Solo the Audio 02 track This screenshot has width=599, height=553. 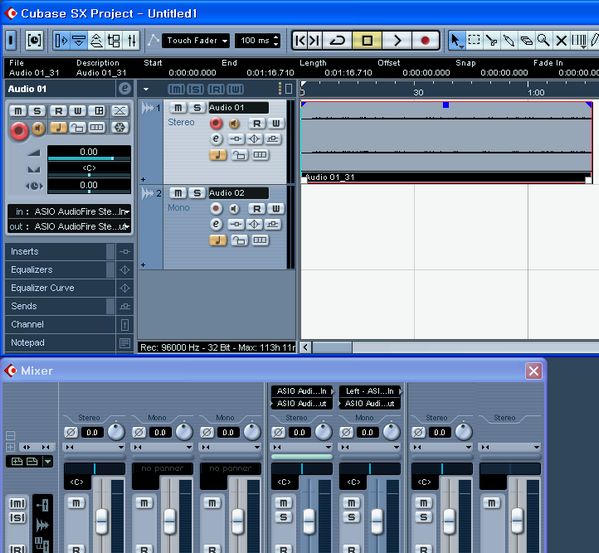click(x=197, y=193)
